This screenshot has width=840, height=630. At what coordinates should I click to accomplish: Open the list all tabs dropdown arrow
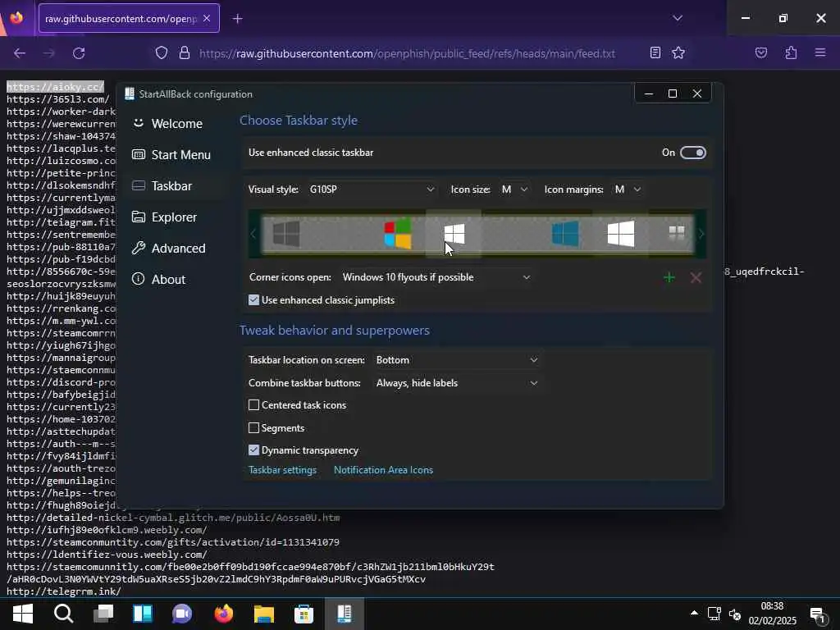click(678, 18)
